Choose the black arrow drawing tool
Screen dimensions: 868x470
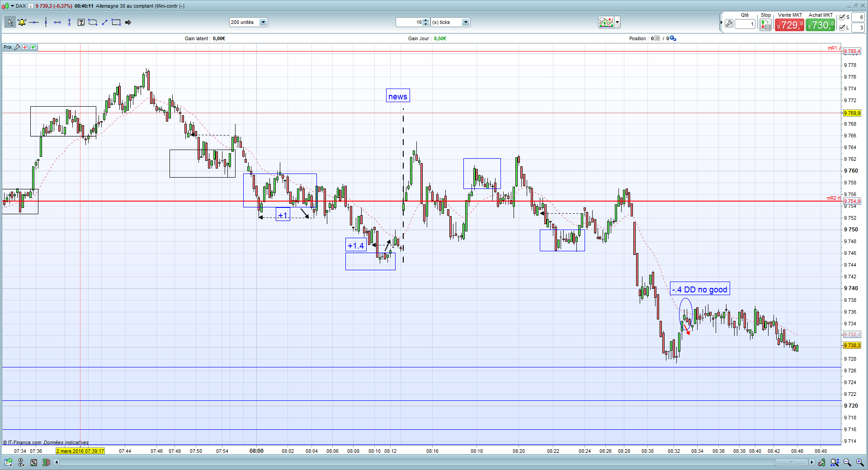pyautogui.click(x=128, y=22)
